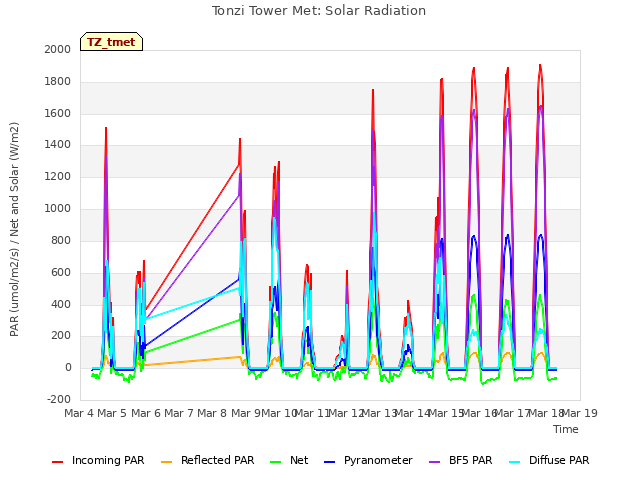Click the Time x-axis label
Viewport: 640px width, 480px height.
click(566, 429)
